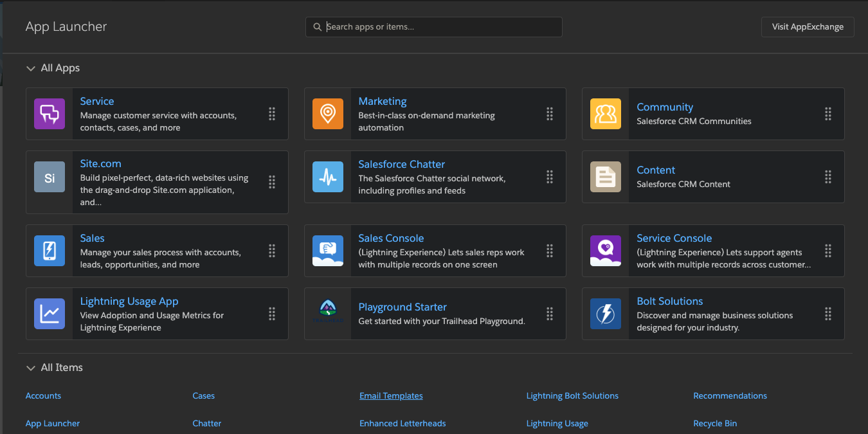Click the 'App Launcher' heading text

click(66, 26)
